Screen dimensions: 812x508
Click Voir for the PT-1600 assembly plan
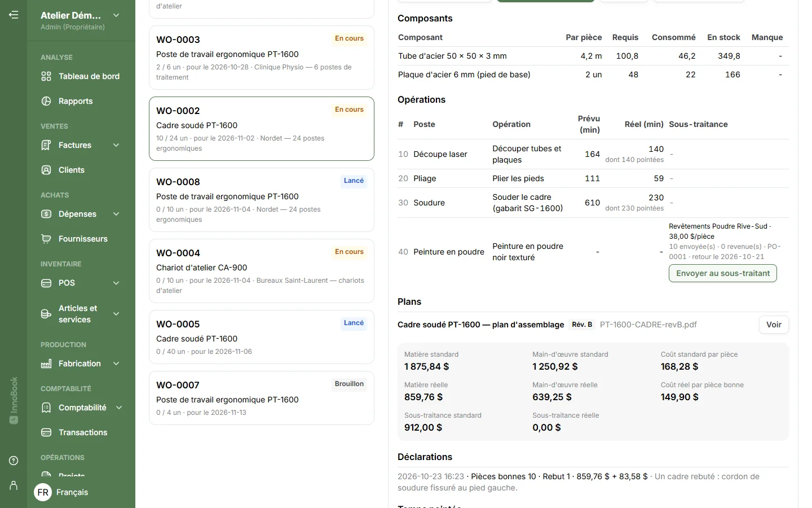[x=774, y=325]
